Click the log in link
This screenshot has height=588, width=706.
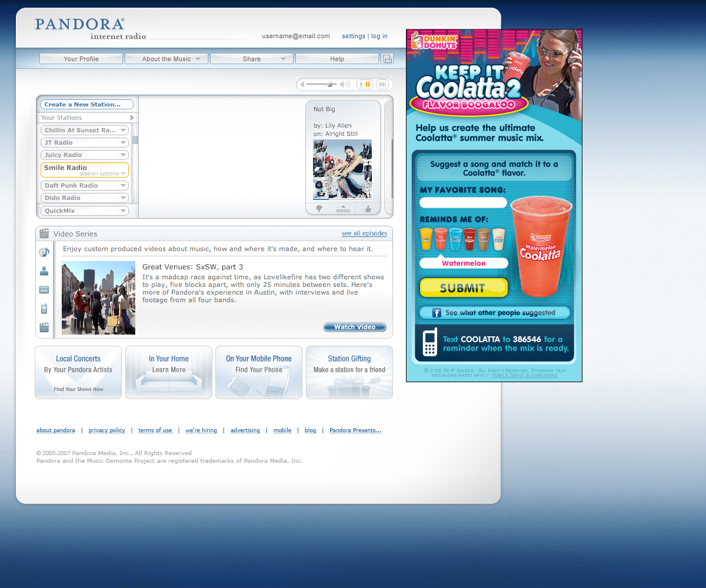click(379, 36)
